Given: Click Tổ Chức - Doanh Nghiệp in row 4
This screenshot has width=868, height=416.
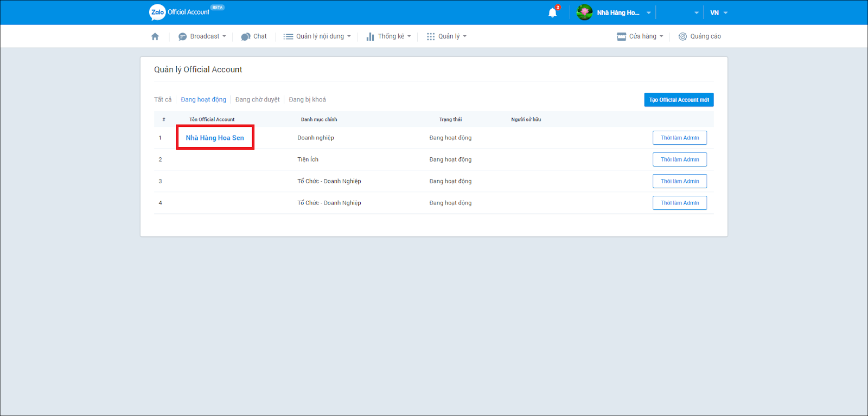Looking at the screenshot, I should [x=329, y=203].
